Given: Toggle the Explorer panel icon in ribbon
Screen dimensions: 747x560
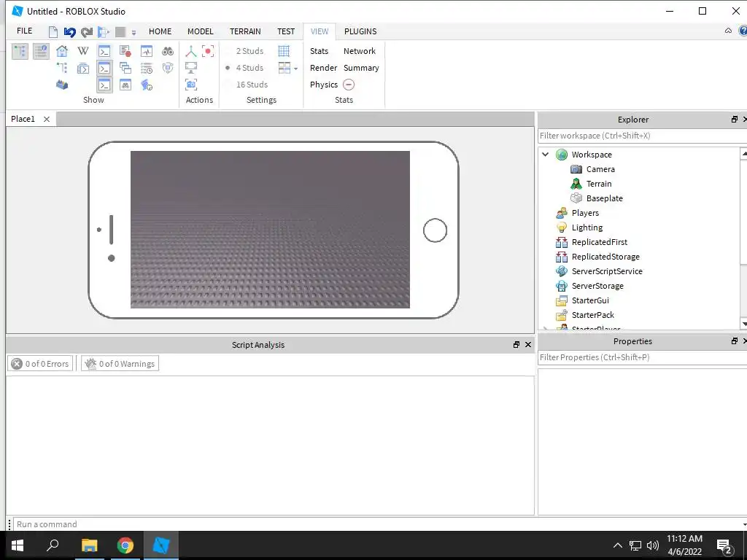Looking at the screenshot, I should coord(20,51).
